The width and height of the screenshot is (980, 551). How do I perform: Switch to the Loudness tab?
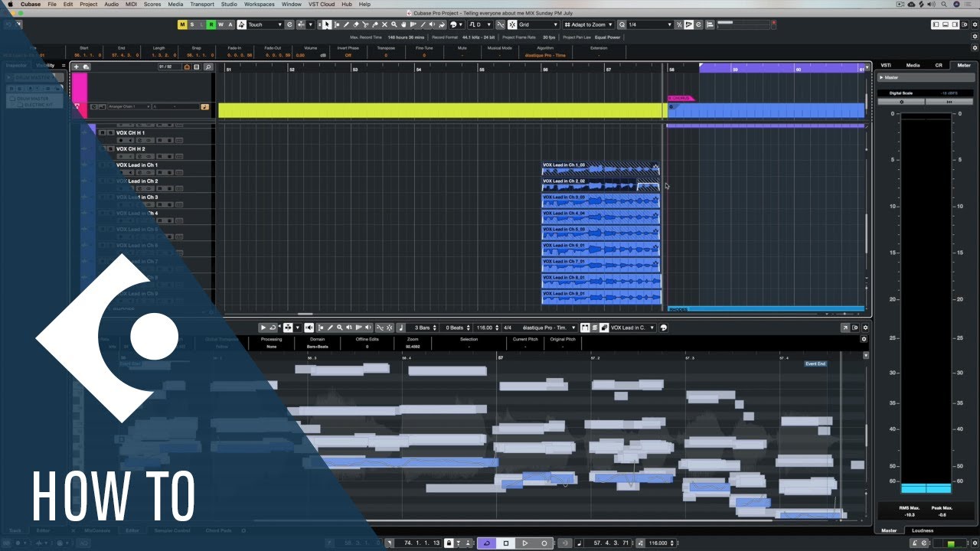[923, 530]
